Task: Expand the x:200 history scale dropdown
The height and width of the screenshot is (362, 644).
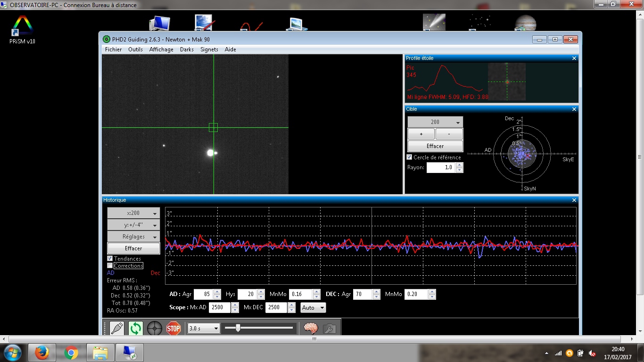Action: (133, 213)
